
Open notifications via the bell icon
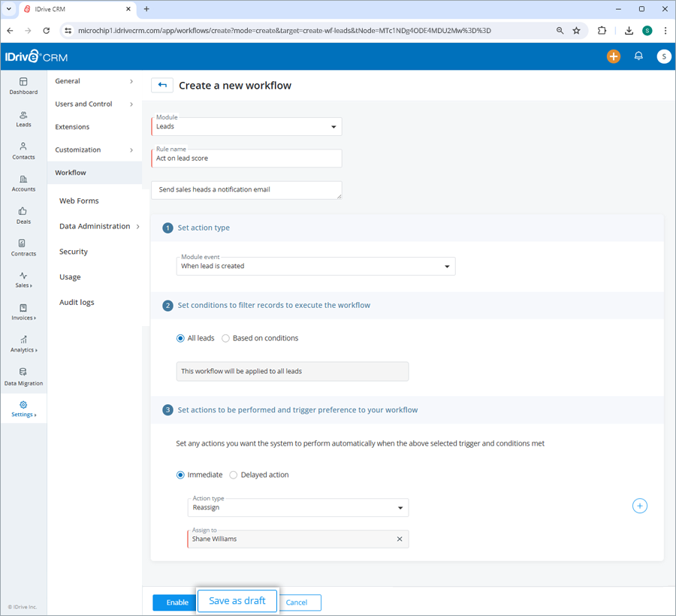point(639,56)
